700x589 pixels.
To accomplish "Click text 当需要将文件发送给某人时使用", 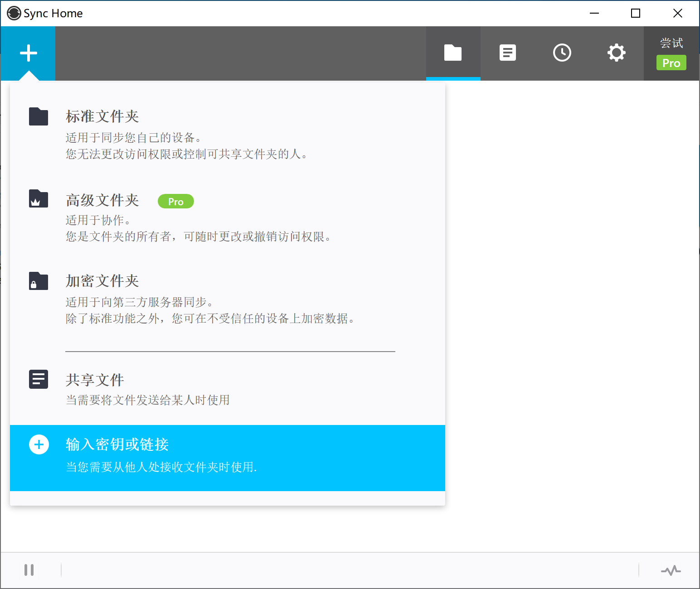I will coord(148,400).
